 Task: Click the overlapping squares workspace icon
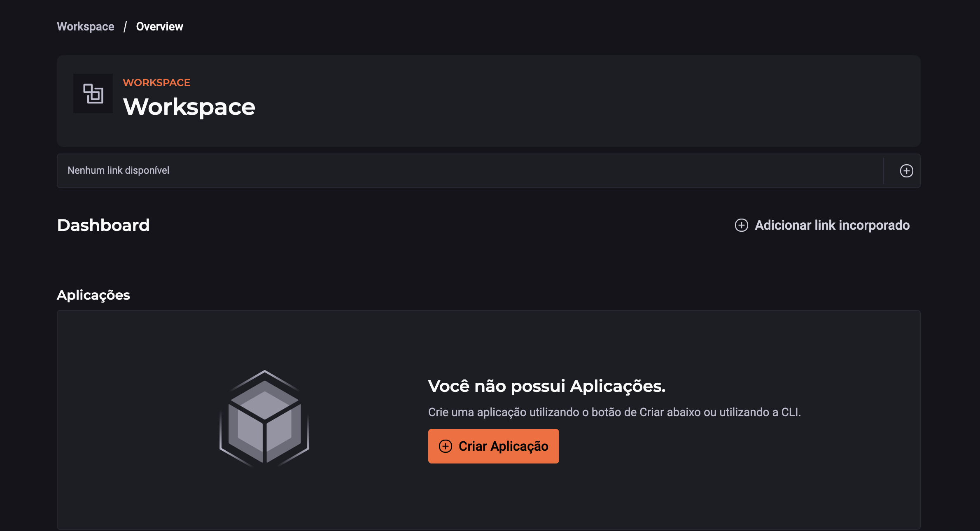[93, 93]
